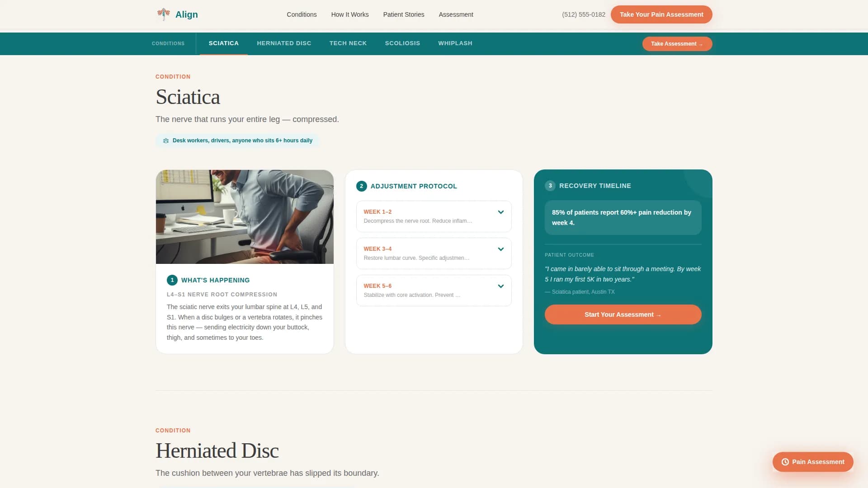Image resolution: width=868 pixels, height=488 pixels.
Task: Click the chair icon on the desk workers badge
Action: point(166,141)
